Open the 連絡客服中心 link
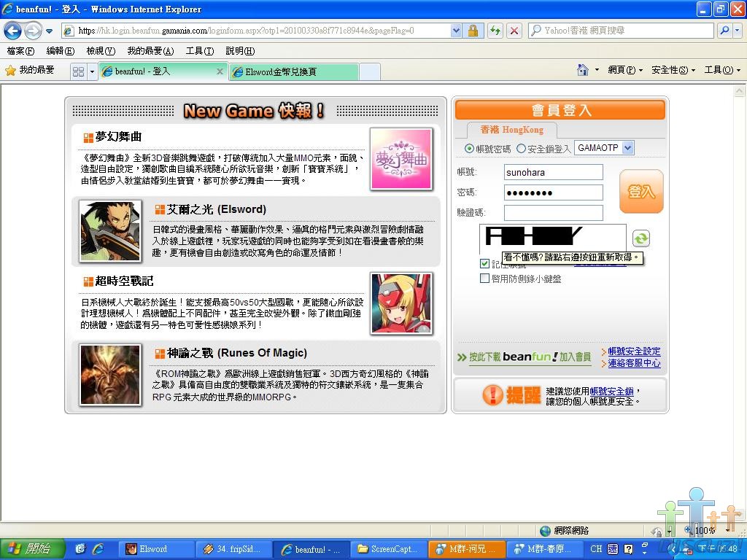747x560 pixels. 634,363
